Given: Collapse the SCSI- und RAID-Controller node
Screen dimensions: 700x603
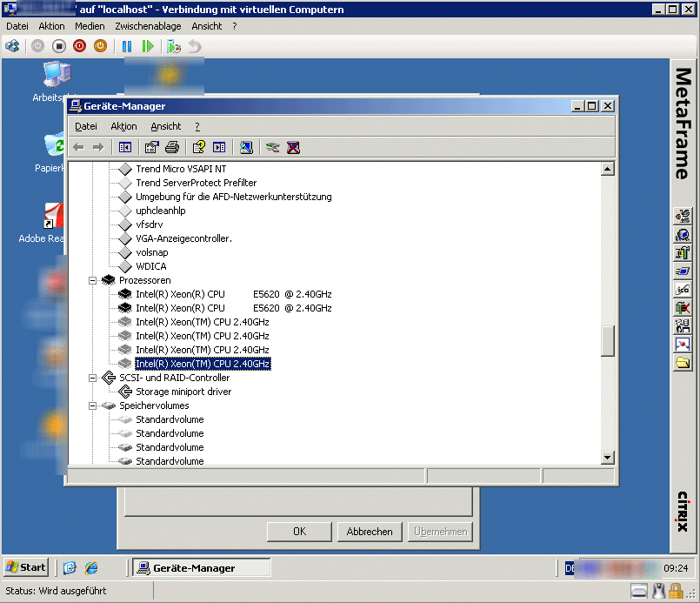Looking at the screenshot, I should point(92,378).
